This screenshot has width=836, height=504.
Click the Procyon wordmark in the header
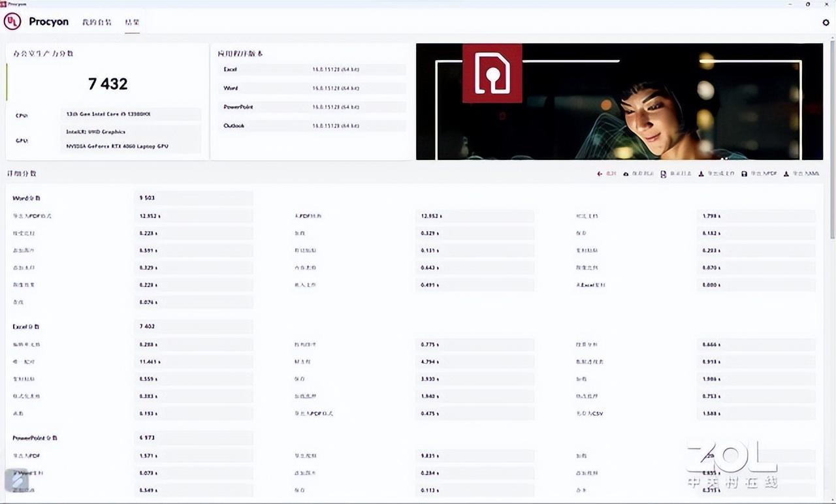coord(49,22)
